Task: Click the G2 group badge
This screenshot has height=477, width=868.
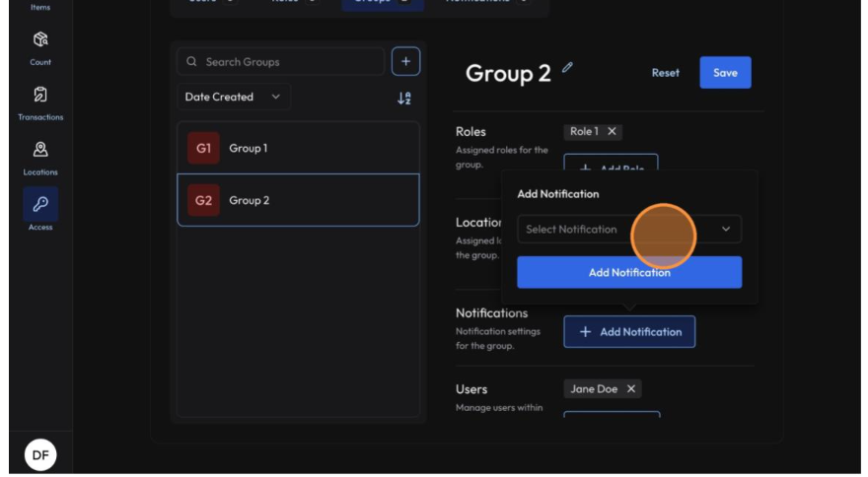Action: [203, 200]
